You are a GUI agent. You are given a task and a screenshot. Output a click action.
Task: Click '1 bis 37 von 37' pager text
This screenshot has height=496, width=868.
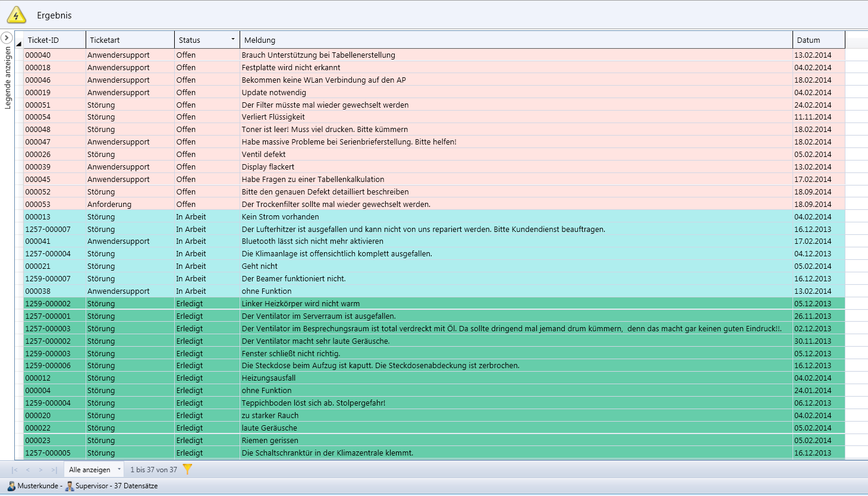pyautogui.click(x=153, y=469)
